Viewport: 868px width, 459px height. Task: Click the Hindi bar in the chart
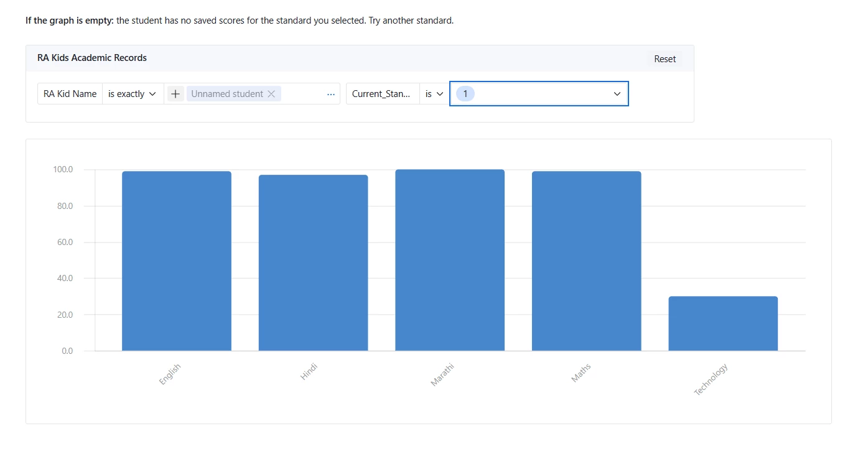(x=313, y=263)
